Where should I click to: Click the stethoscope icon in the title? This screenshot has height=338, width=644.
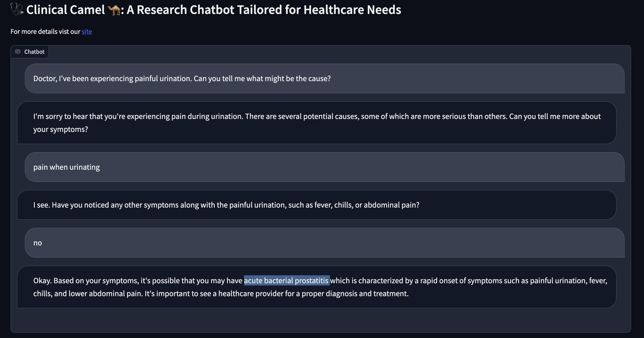pos(17,9)
